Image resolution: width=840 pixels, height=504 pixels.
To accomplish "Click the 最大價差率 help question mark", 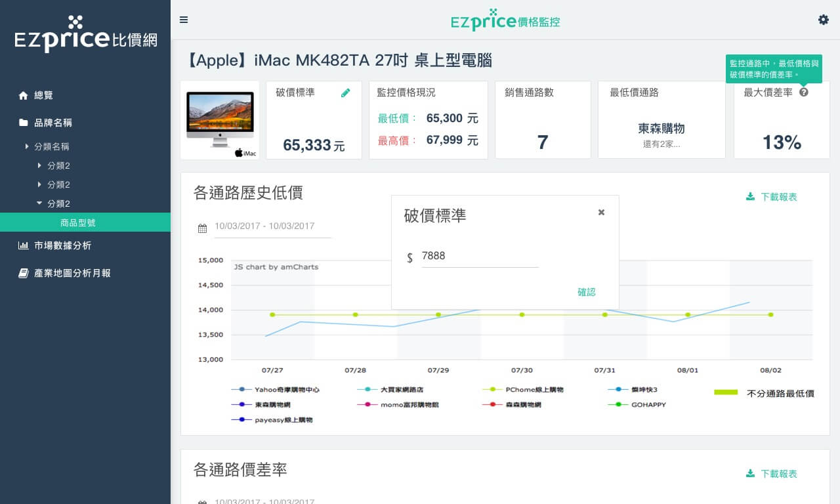I will pos(804,93).
